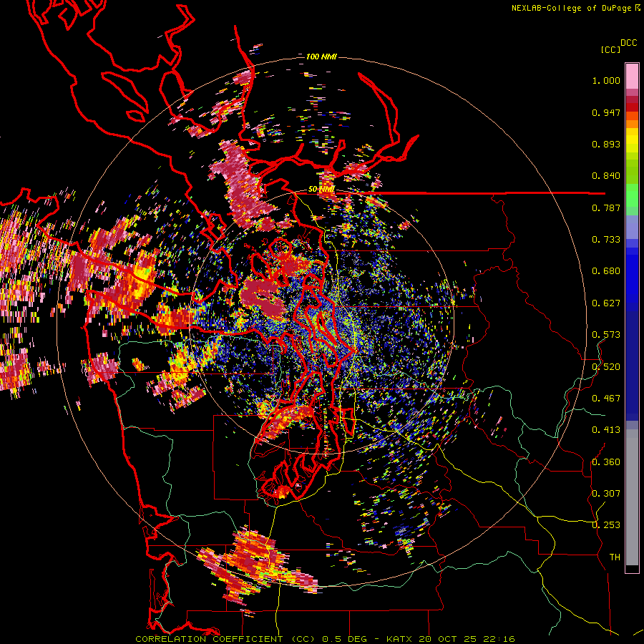The width and height of the screenshot is (644, 644).
Task: Click the 0.413 scale value
Action: [x=606, y=430]
